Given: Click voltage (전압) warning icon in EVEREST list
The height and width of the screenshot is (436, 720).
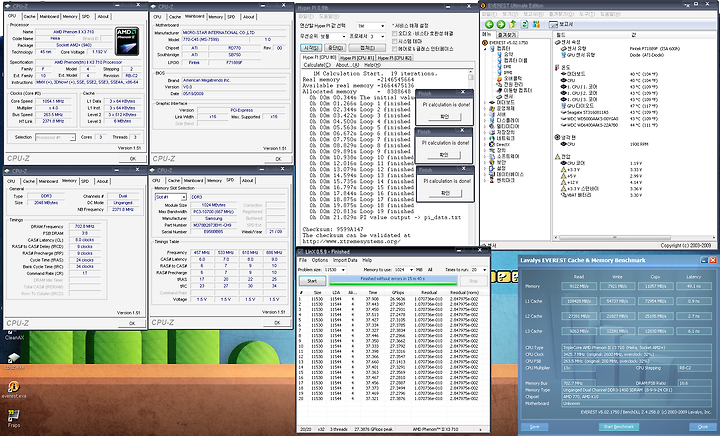Looking at the screenshot, I should tap(557, 157).
